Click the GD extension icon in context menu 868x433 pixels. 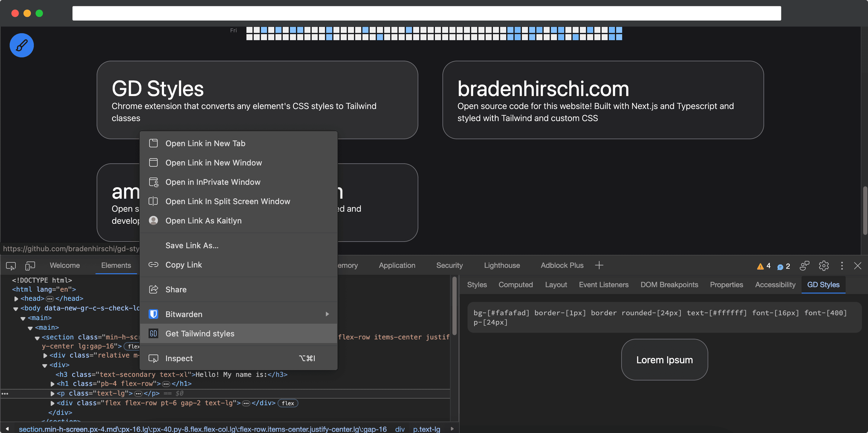point(153,333)
